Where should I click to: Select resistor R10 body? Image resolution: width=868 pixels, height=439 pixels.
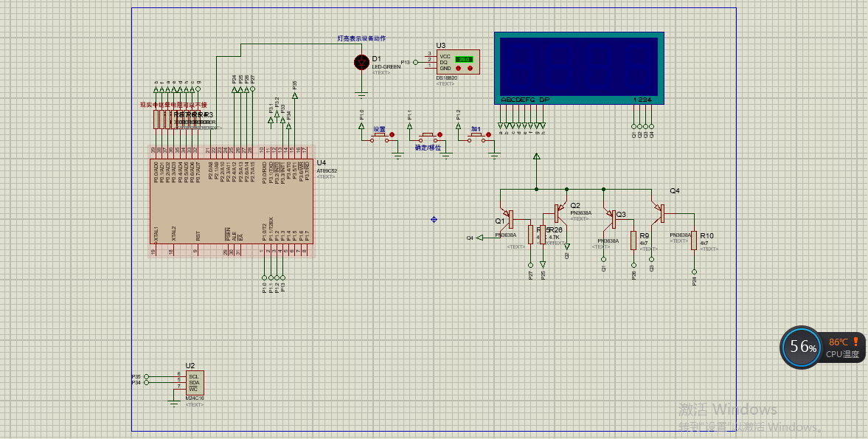point(694,241)
